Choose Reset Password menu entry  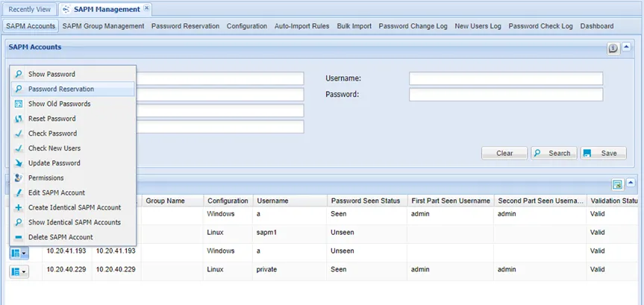72,119
